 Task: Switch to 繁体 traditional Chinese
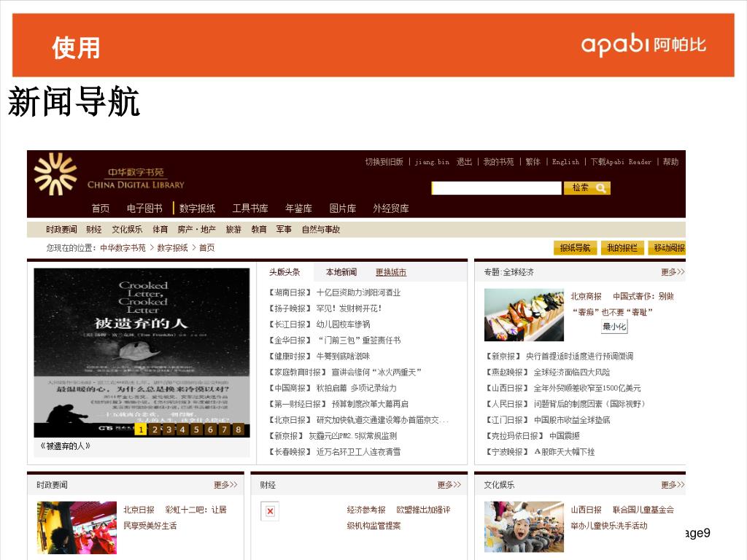pos(533,162)
